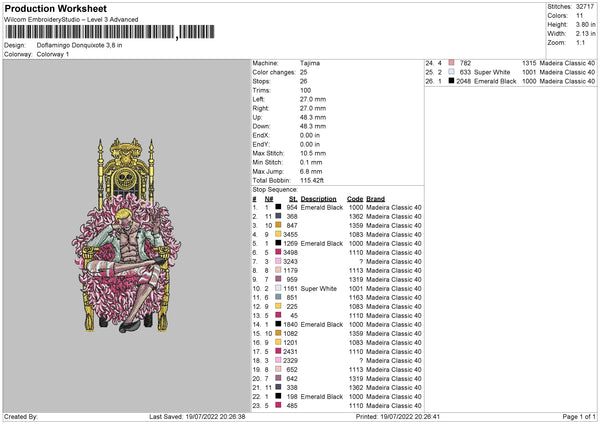Select the black swatch with 2048 stitches

452,81
